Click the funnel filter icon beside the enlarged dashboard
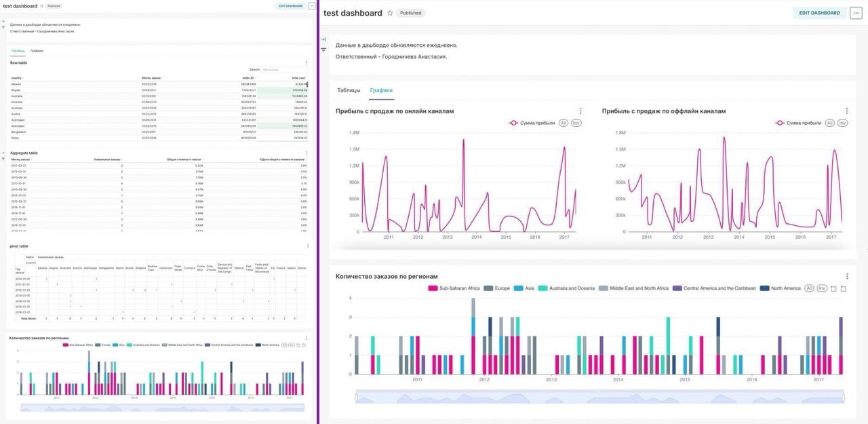This screenshot has width=868, height=424. (x=323, y=50)
